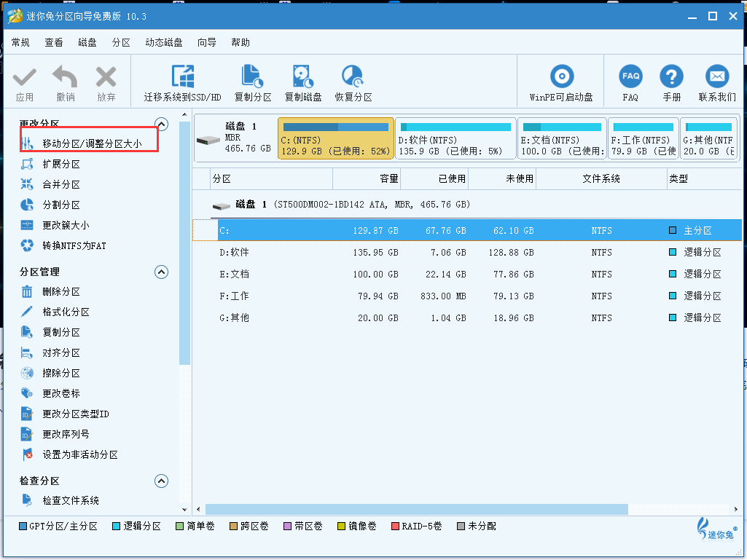Select the D:软件 block in disk map
The height and width of the screenshot is (560, 747).
tap(455, 138)
